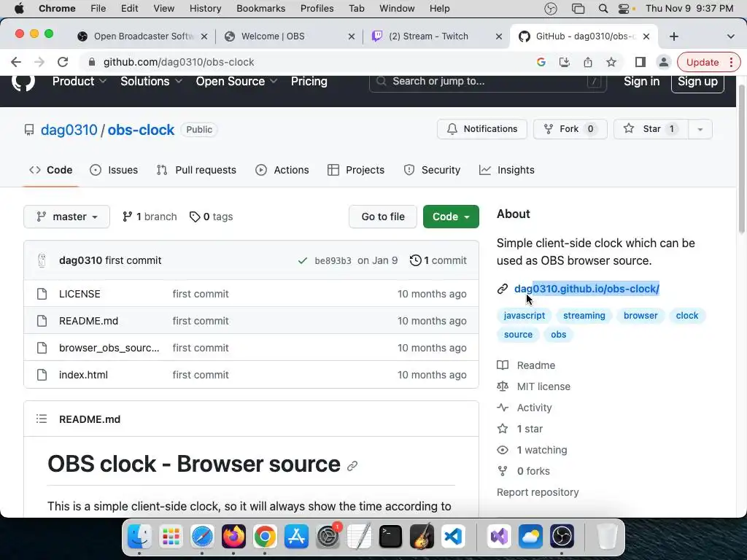Open OBS Studio from the dock
The width and height of the screenshot is (747, 560).
tap(562, 537)
